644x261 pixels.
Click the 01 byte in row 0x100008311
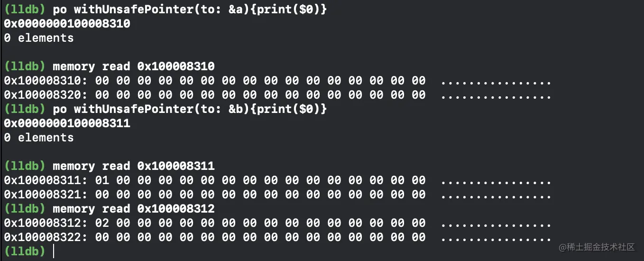coord(102,180)
